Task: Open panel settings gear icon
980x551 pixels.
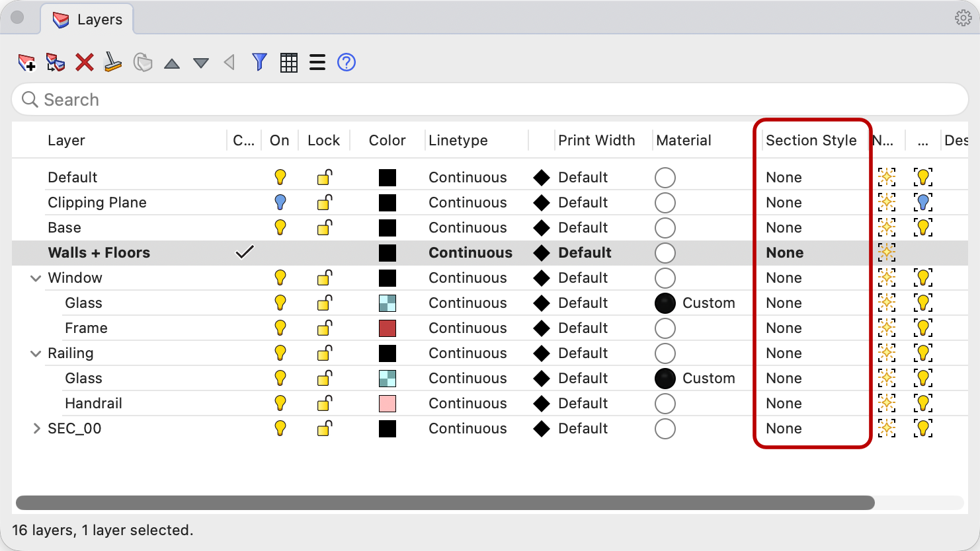Action: click(963, 18)
